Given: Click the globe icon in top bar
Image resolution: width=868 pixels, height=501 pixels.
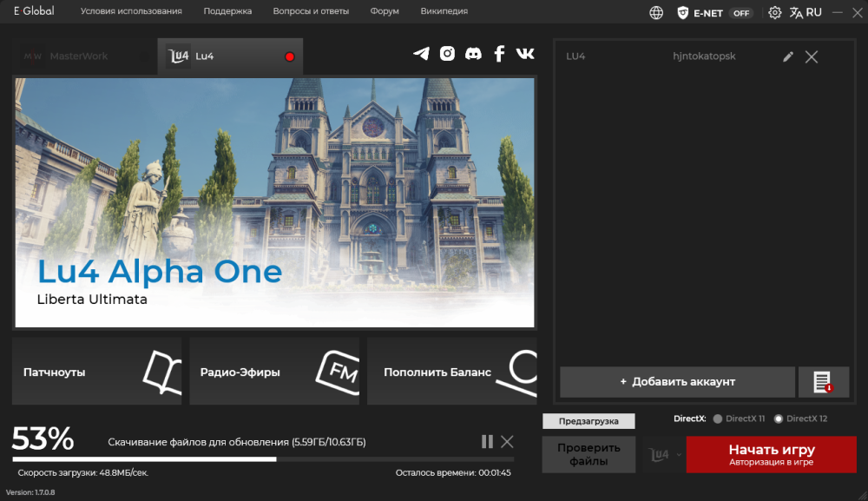Looking at the screenshot, I should [656, 12].
